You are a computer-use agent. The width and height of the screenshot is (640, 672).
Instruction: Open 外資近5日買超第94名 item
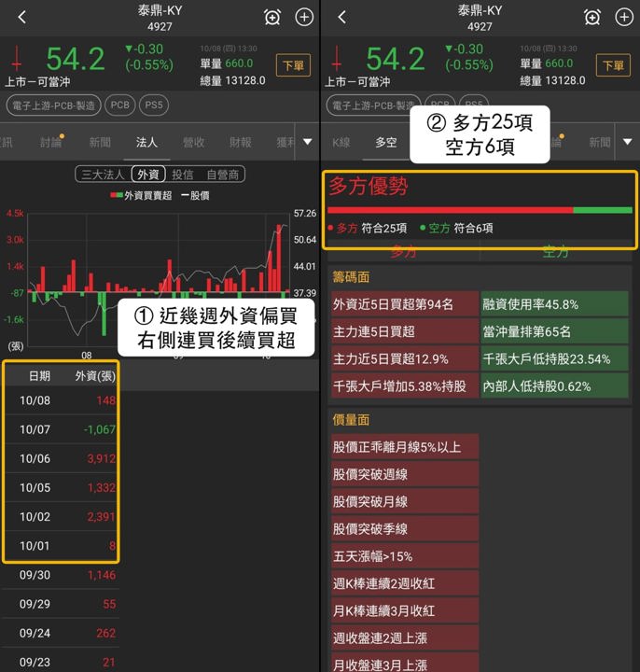(x=405, y=304)
